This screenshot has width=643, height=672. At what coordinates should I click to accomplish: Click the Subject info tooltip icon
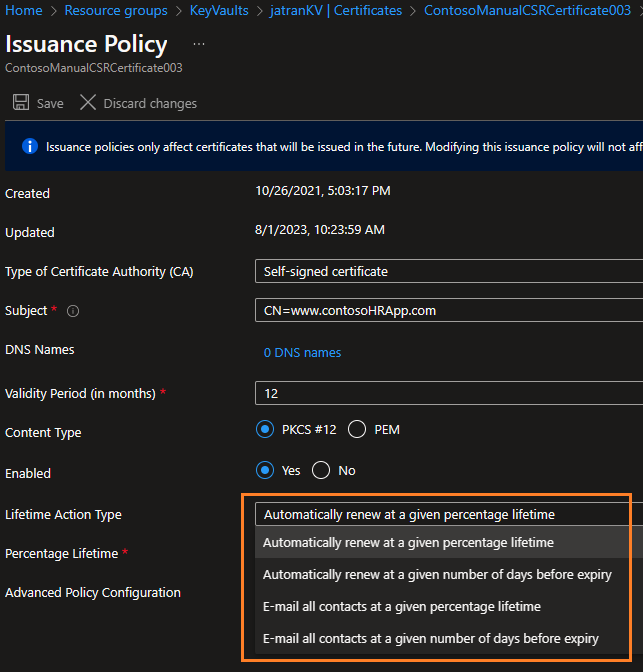73,311
